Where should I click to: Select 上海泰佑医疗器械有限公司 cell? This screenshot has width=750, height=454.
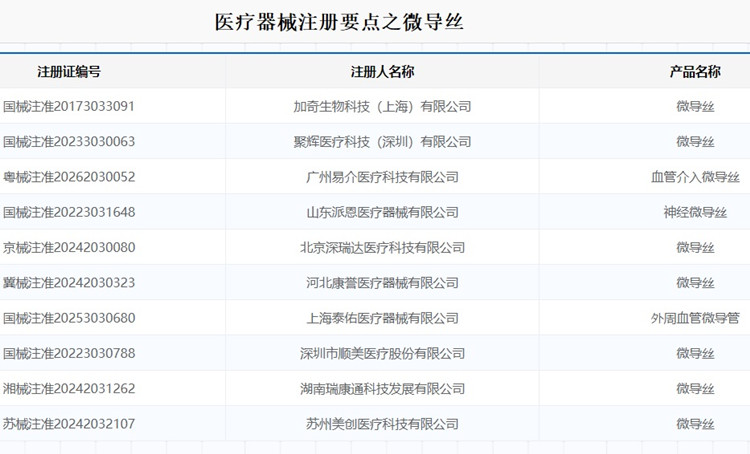coord(382,318)
